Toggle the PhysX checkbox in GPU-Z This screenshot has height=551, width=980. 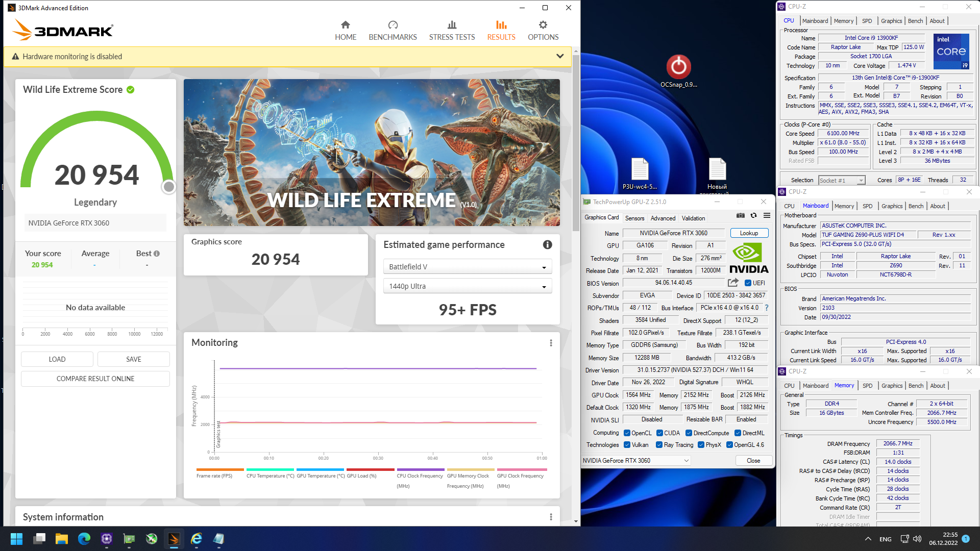[701, 445]
